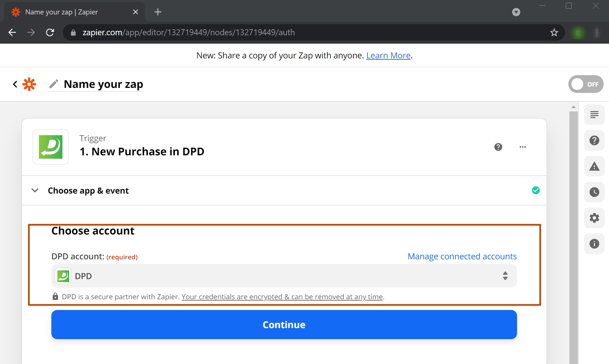Open help for the New Purchase trigger
Screen dimensions: 609x364
[x=498, y=147]
